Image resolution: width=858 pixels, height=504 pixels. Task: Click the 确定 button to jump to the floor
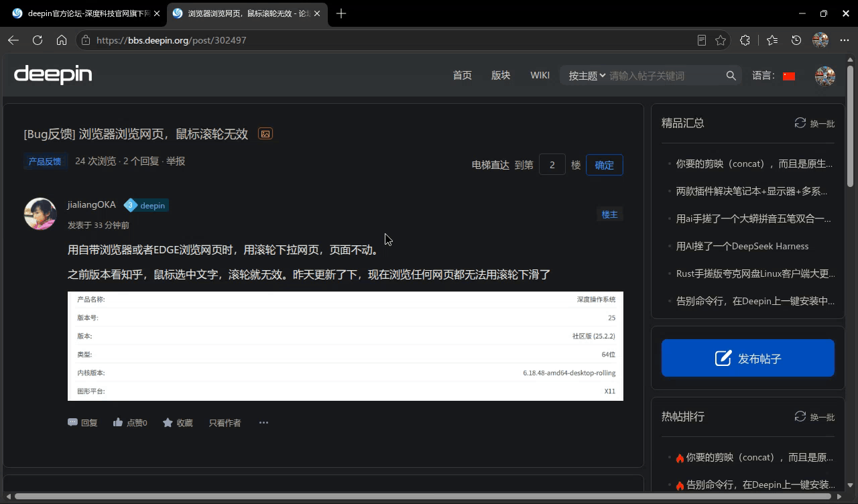pos(604,165)
